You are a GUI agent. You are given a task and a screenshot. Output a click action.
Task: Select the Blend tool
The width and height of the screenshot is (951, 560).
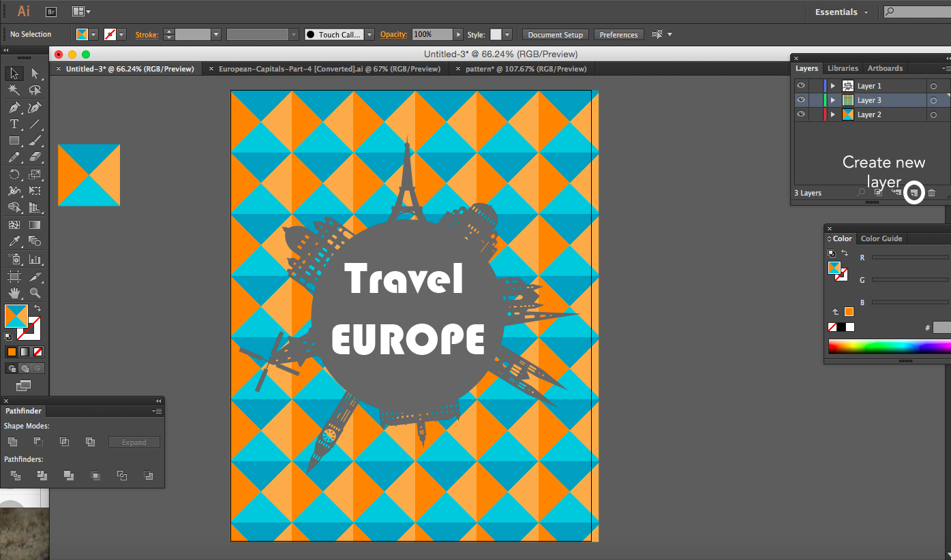click(35, 241)
